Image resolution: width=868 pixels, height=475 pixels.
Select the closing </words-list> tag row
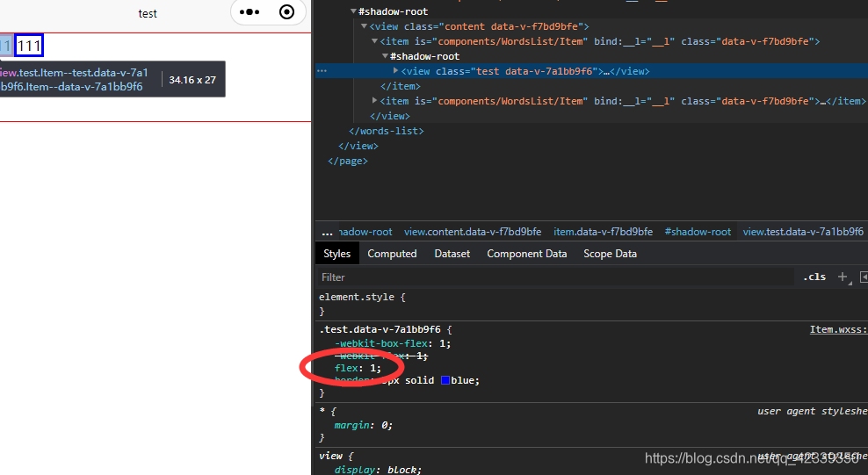pyautogui.click(x=387, y=131)
